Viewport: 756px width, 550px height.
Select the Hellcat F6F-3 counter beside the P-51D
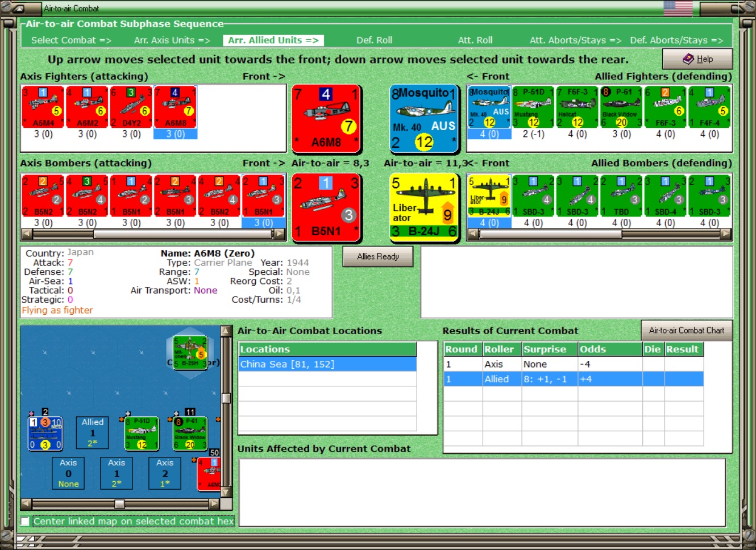click(578, 107)
